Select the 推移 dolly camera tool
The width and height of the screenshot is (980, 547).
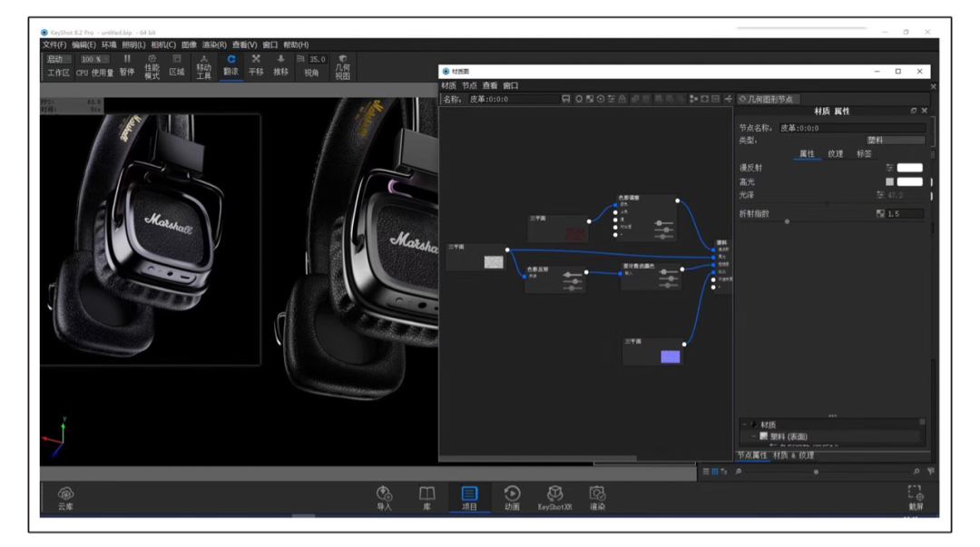pos(280,65)
